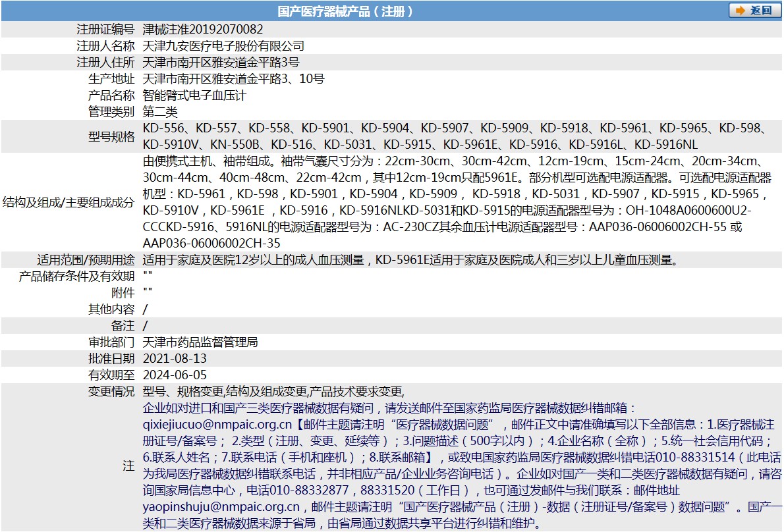
Task: Click the 注册人名称 label
Action: click(x=105, y=46)
